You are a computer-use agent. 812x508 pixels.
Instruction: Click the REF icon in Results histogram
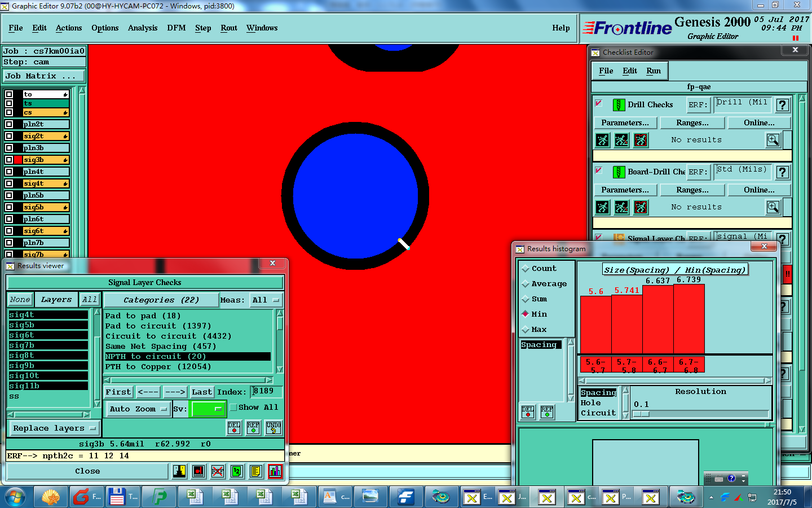[547, 412]
